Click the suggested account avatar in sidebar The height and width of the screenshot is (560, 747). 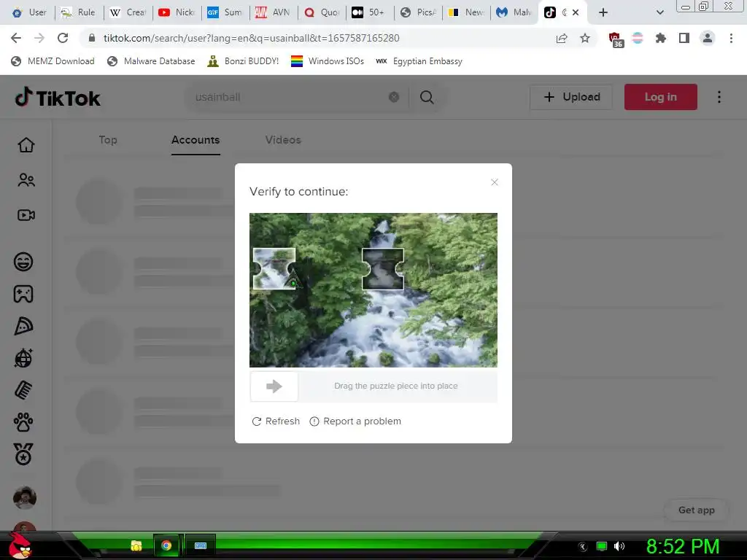(x=25, y=498)
